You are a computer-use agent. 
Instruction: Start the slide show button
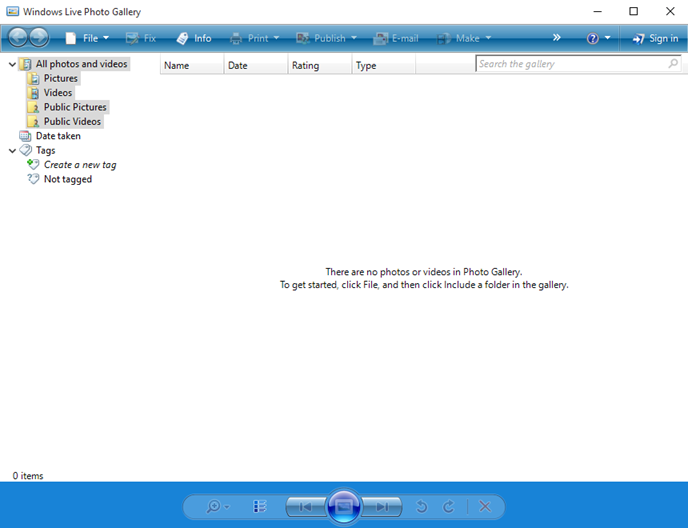point(344,507)
